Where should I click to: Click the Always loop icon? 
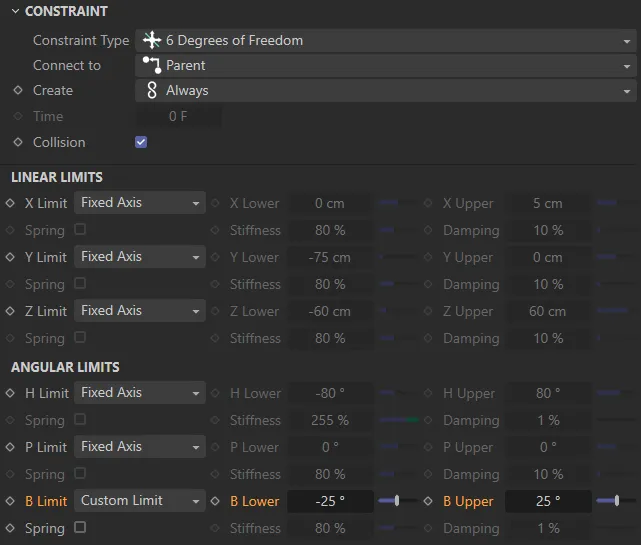click(x=152, y=90)
